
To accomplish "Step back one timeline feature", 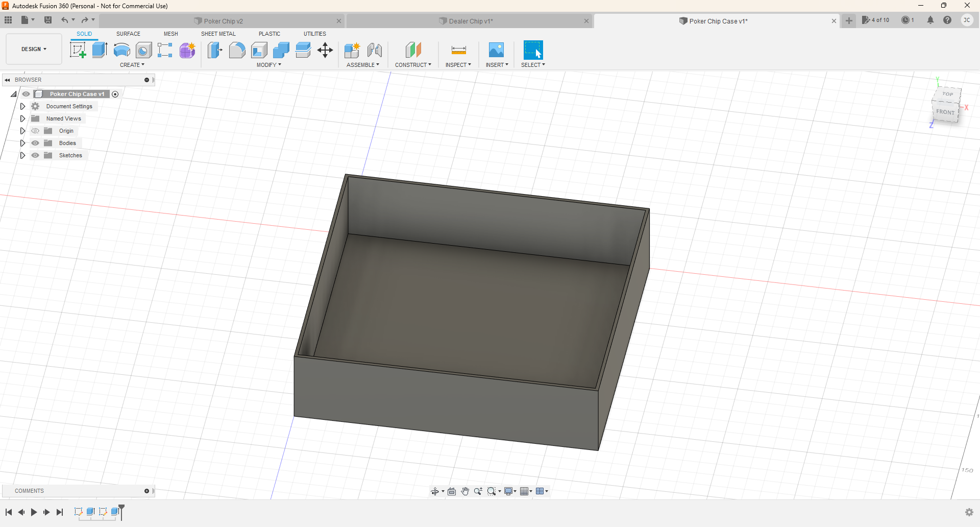I will pyautogui.click(x=21, y=512).
